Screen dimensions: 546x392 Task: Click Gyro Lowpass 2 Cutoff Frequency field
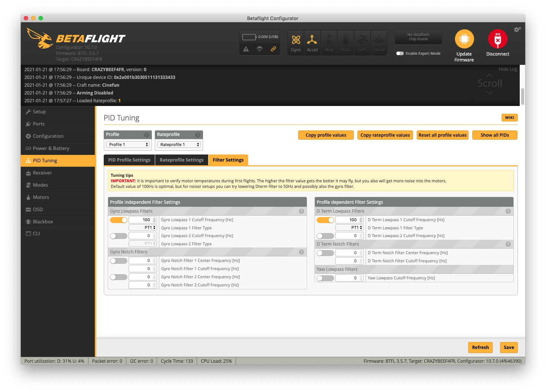143,236
